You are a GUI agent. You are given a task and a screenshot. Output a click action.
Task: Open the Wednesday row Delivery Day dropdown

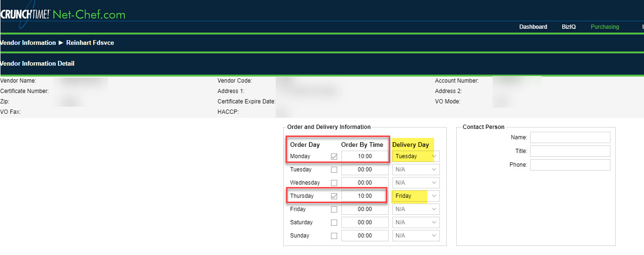tap(416, 183)
